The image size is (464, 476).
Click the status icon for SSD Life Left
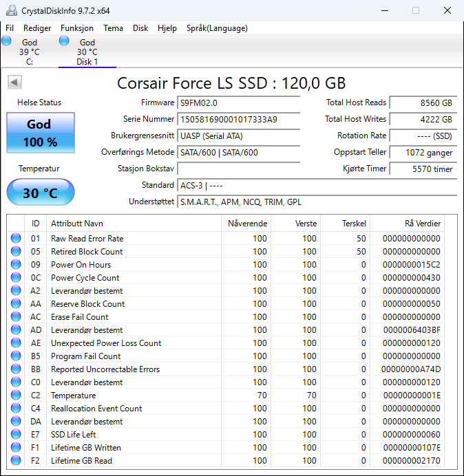(x=16, y=434)
